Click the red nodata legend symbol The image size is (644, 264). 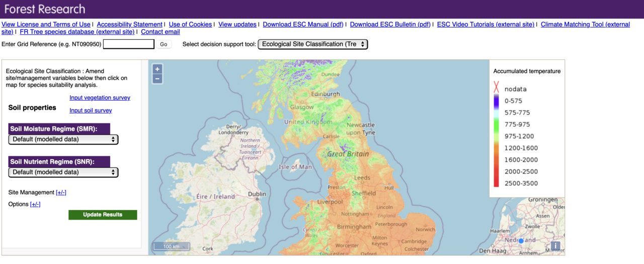(x=496, y=89)
